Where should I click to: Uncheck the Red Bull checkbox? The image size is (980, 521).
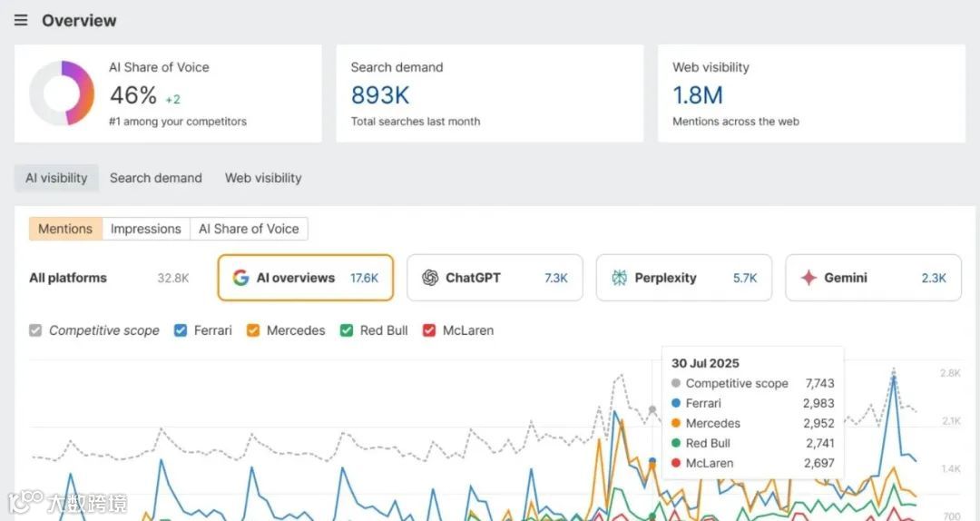click(x=347, y=330)
